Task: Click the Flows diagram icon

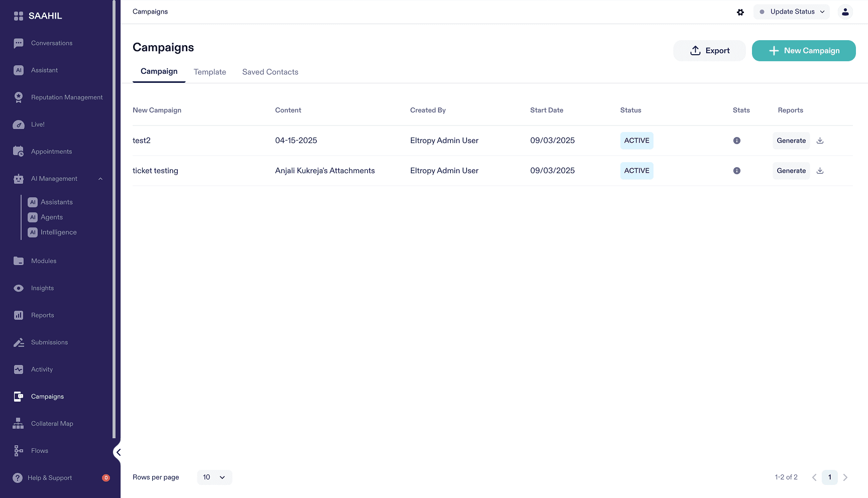Action: coord(19,451)
